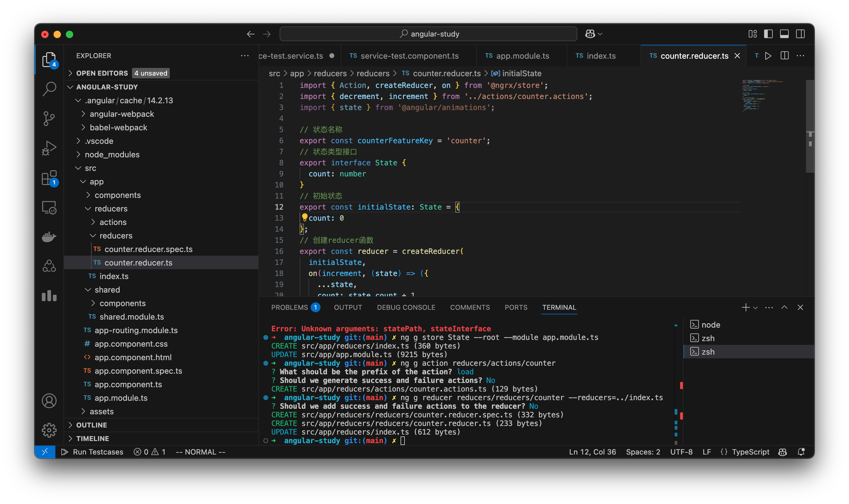Click the toggle panel layout icon

pyautogui.click(x=785, y=33)
